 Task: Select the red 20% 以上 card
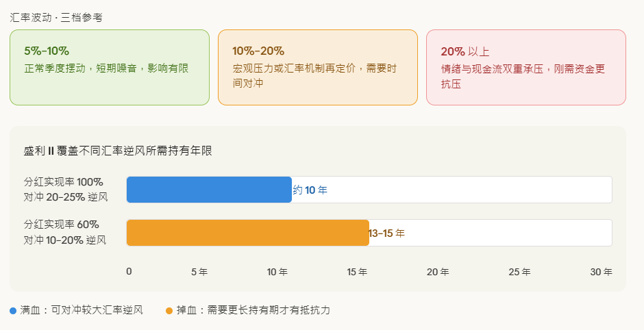click(x=525, y=67)
